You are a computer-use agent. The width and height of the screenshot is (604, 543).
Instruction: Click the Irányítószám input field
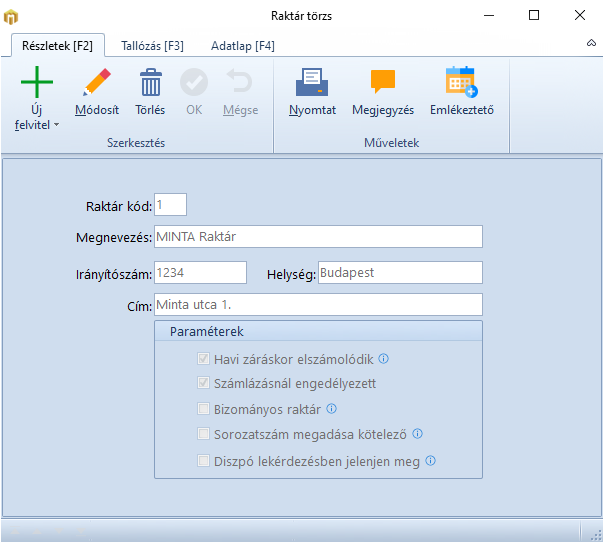point(199,273)
